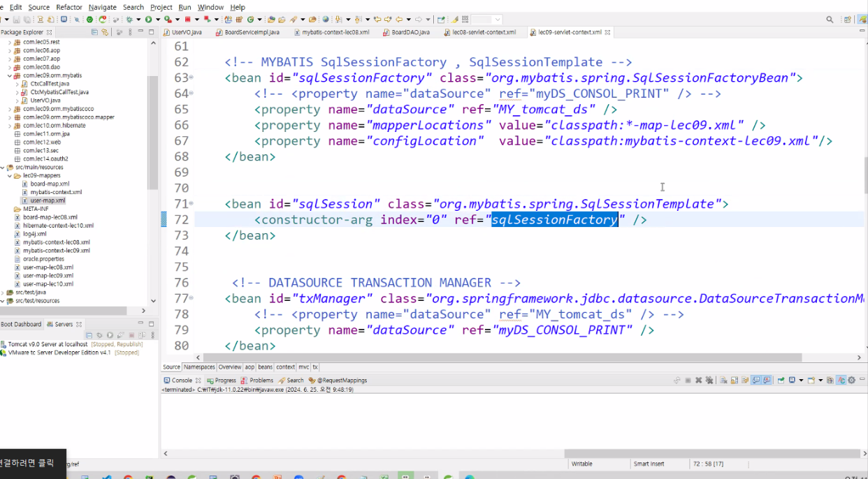Click Clear Console icon in Console toolbar
This screenshot has height=479, width=868.
723,381
